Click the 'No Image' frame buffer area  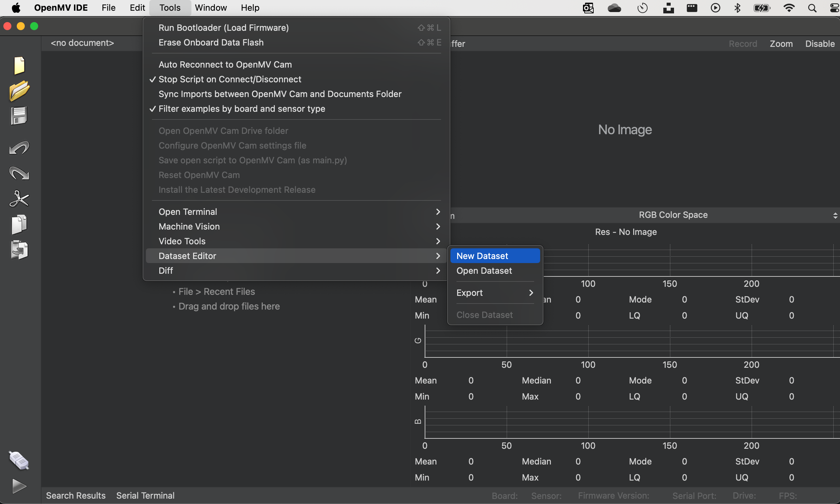coord(625,130)
